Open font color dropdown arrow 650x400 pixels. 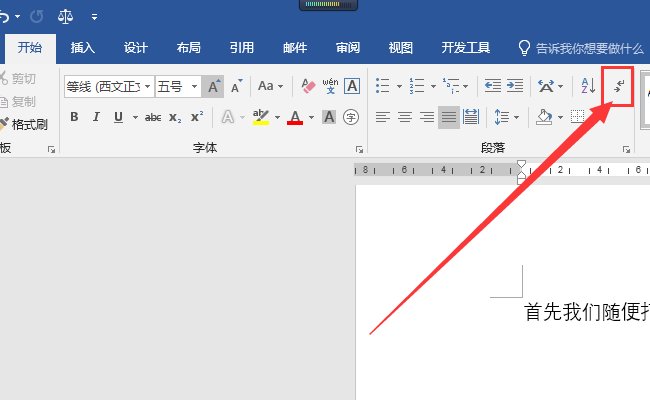(311, 118)
